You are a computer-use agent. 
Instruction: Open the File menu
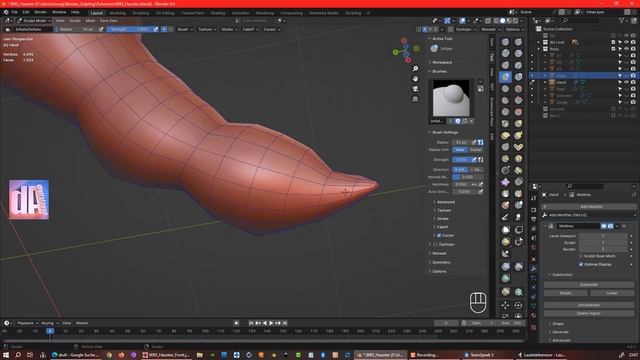(14, 12)
